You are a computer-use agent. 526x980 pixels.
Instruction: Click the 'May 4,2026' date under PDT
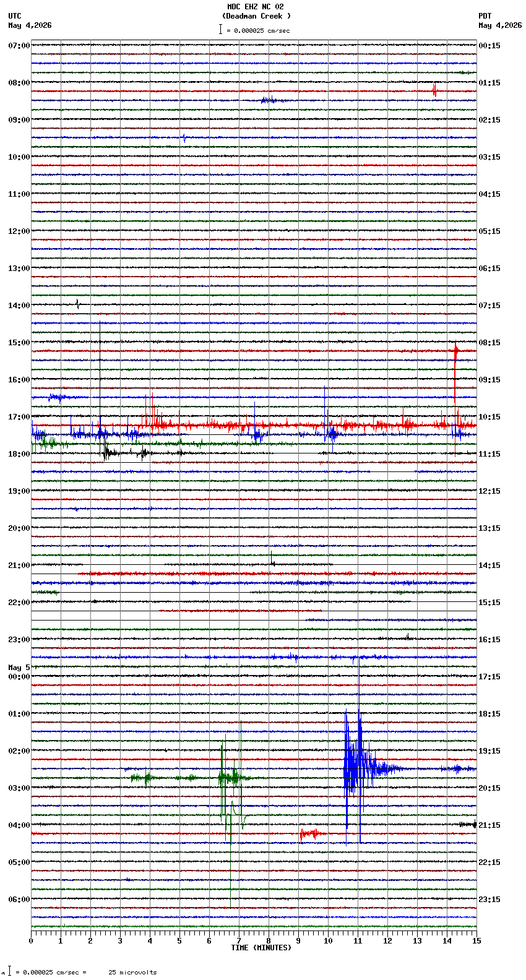[500, 25]
